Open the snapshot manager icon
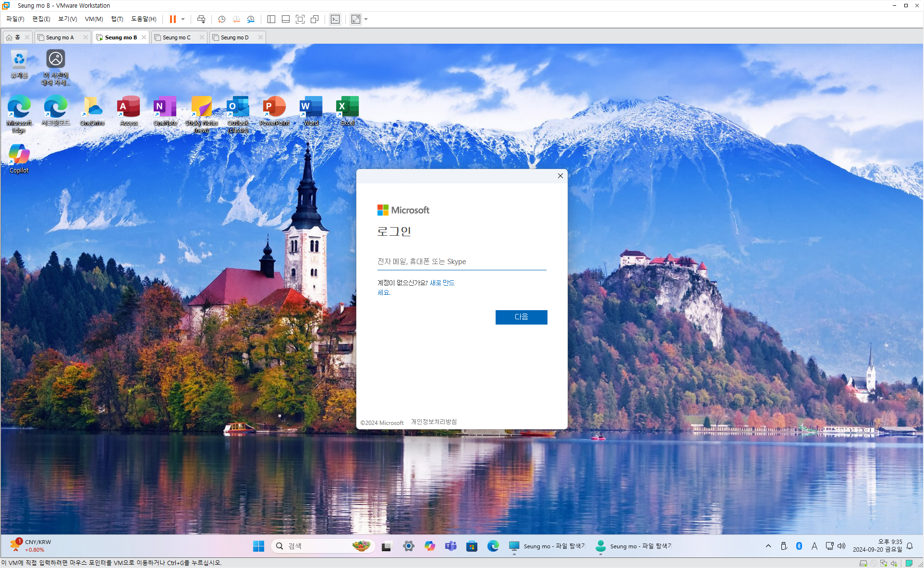This screenshot has height=568, width=924. (251, 19)
